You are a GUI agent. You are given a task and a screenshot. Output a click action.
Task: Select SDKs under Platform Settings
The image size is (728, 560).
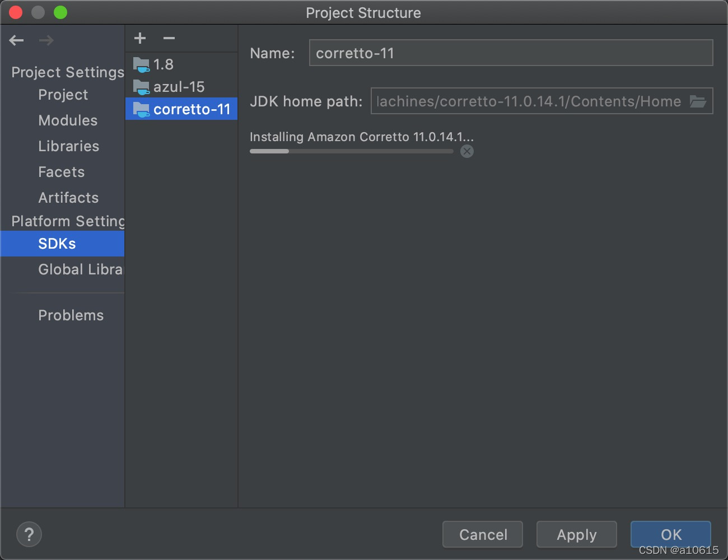tap(63, 244)
